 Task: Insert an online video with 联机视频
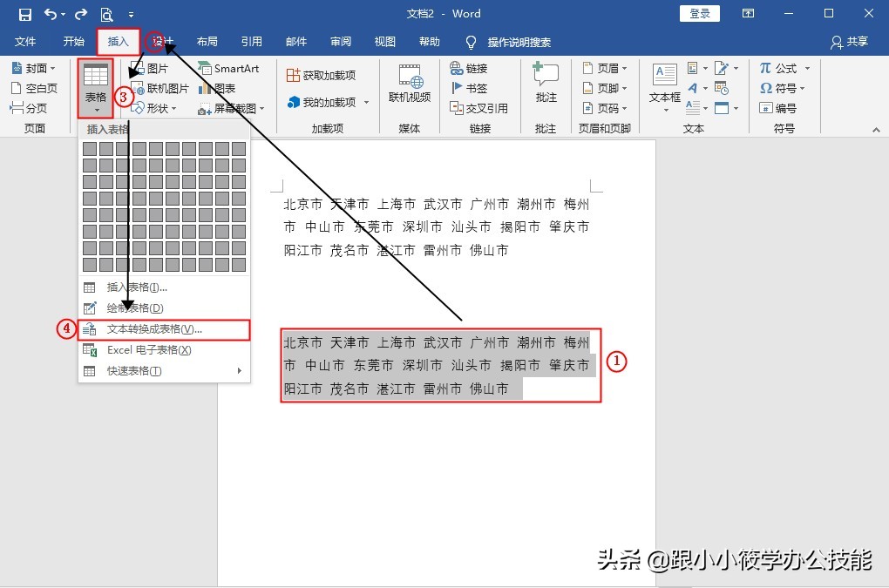410,90
